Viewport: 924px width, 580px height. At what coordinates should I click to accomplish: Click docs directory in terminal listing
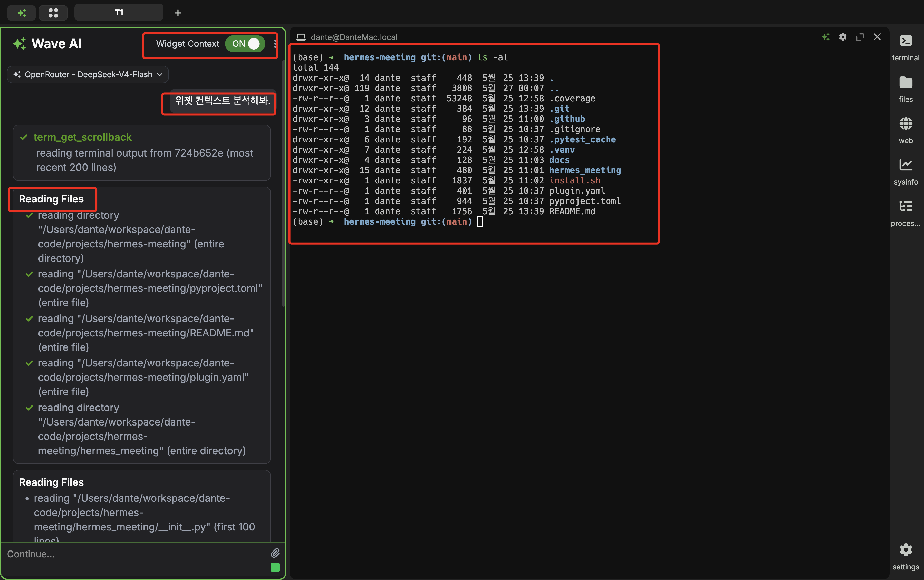[x=559, y=160]
